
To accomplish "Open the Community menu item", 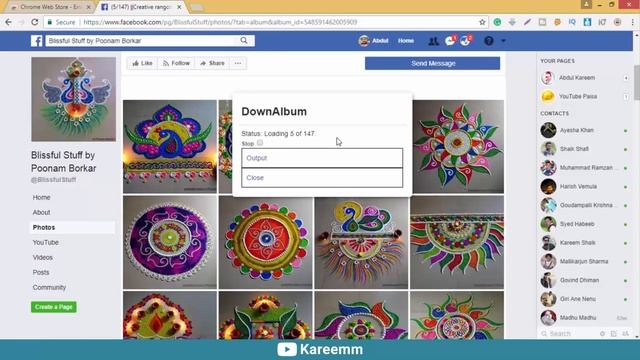I will 49,287.
